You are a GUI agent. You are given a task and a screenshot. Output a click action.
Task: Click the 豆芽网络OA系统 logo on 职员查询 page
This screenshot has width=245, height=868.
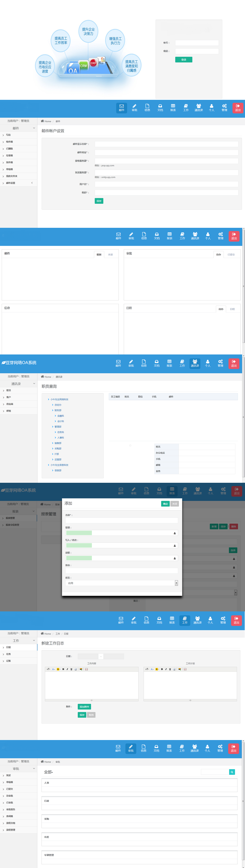(x=19, y=363)
